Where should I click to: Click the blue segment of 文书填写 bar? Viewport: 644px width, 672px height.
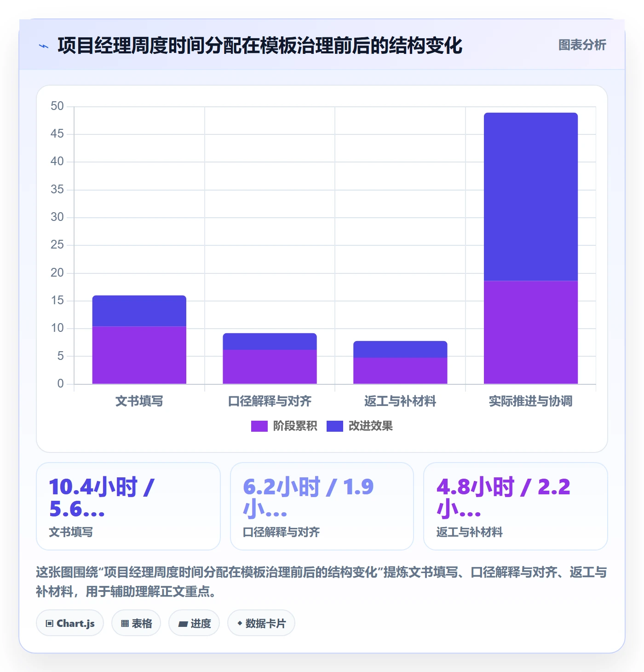[x=139, y=311]
